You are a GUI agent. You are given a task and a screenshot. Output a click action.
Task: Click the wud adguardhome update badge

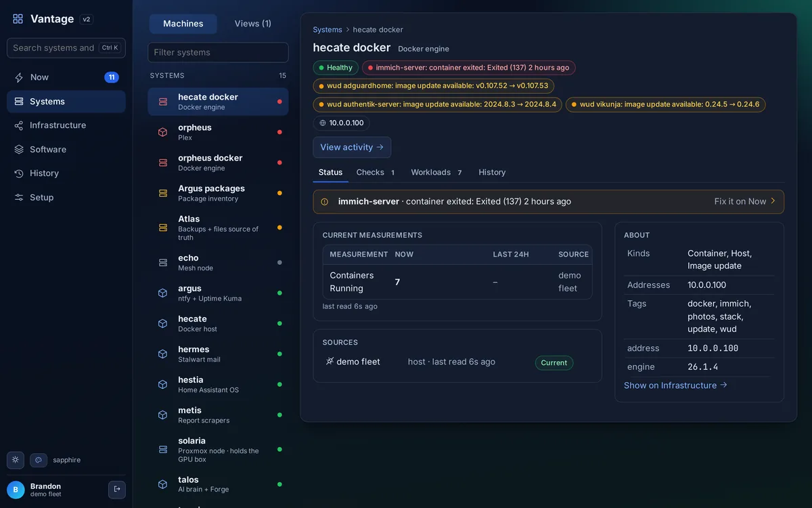434,86
